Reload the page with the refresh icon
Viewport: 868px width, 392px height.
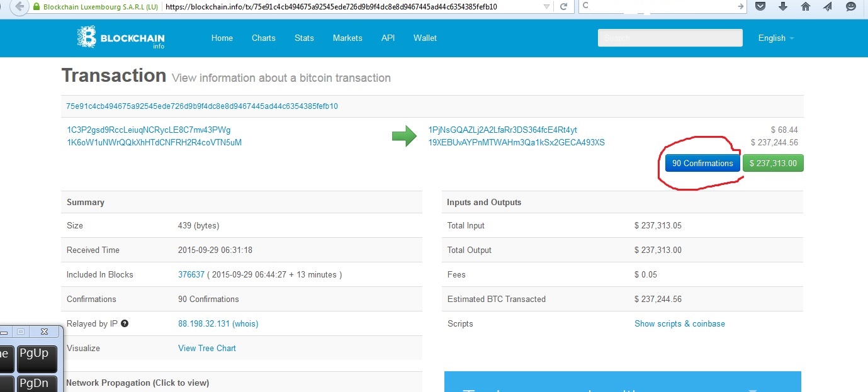[x=563, y=7]
